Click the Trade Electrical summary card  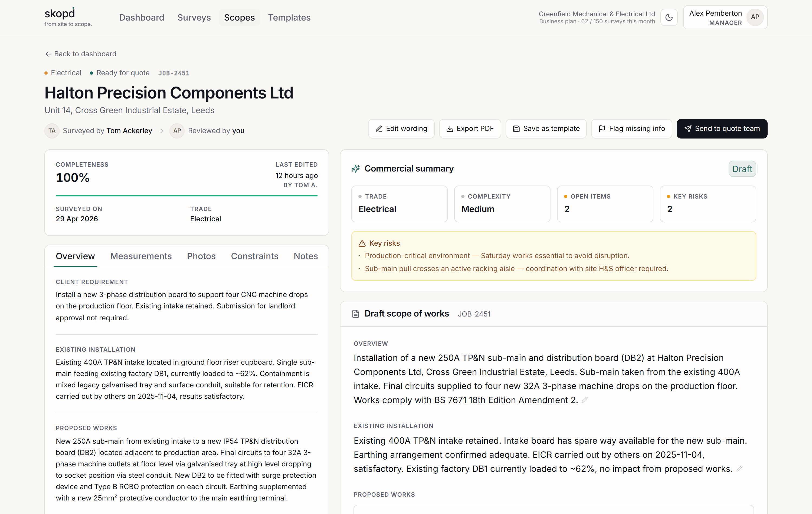(x=399, y=204)
